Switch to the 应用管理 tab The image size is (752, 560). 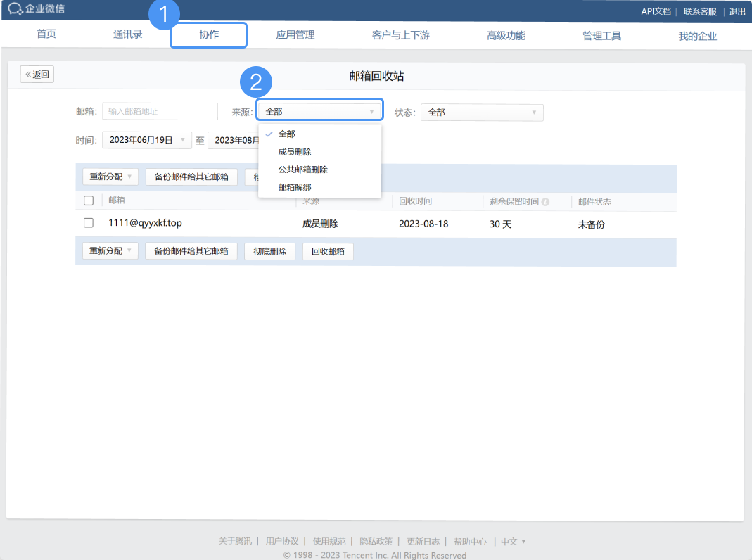click(295, 35)
